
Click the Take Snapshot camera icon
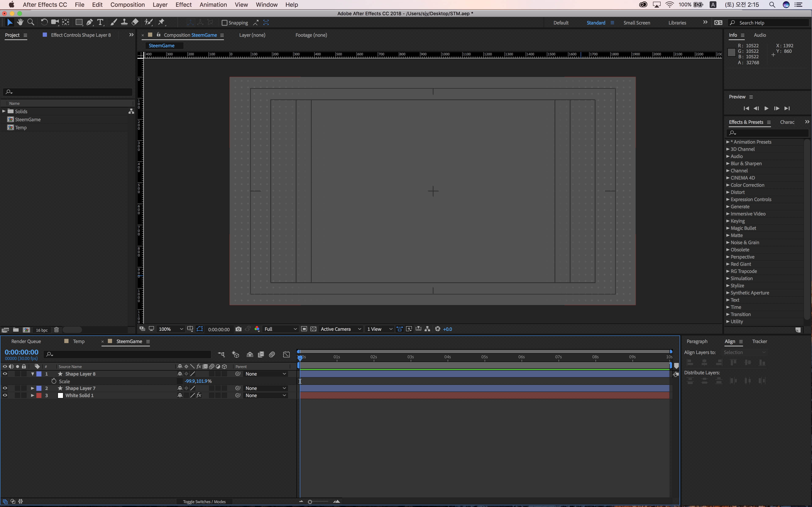pyautogui.click(x=238, y=329)
